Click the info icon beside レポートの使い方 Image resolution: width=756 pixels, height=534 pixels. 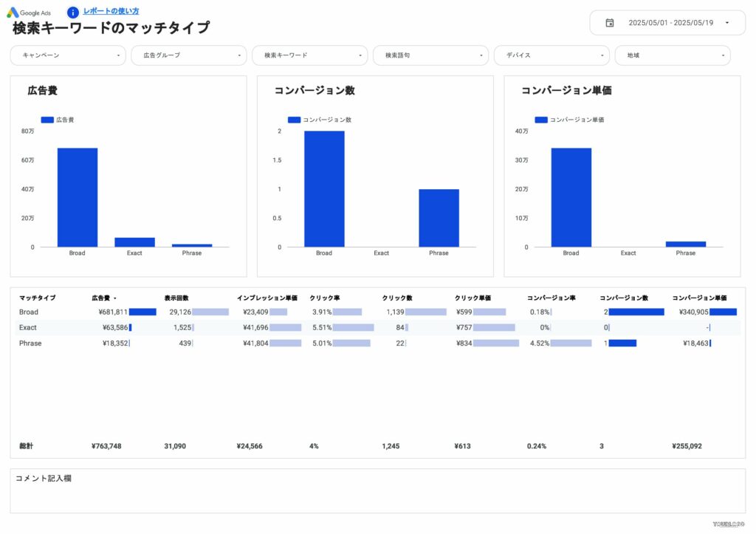(72, 12)
